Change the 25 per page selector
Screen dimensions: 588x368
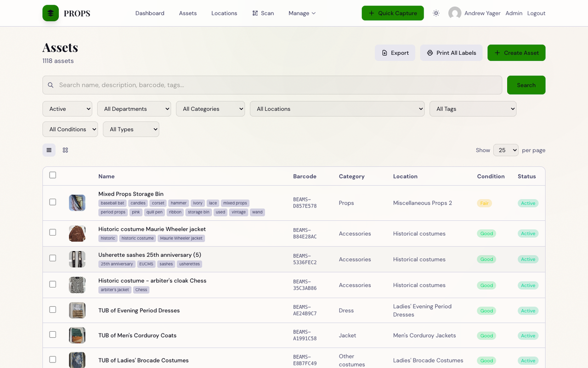pos(506,150)
